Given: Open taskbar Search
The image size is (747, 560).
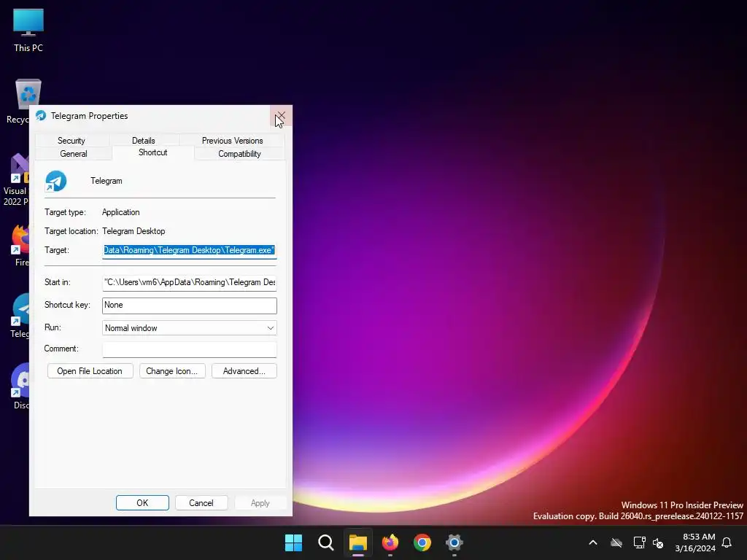Looking at the screenshot, I should click(326, 542).
